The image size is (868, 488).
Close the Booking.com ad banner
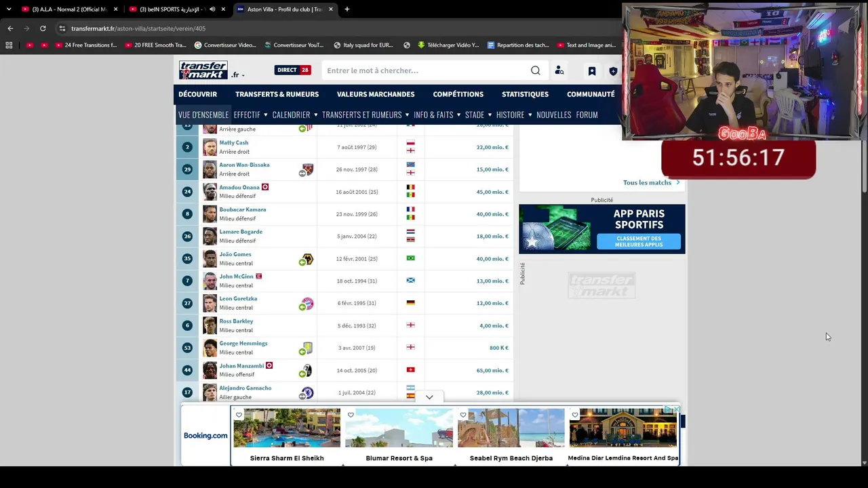click(675, 409)
